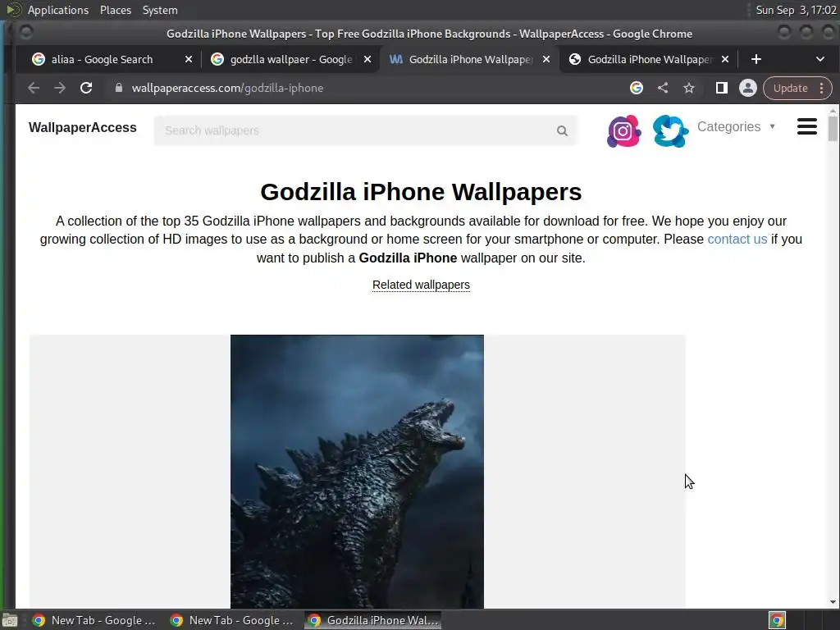Open the Chrome profile avatar
The height and width of the screenshot is (630, 840).
pos(748,88)
